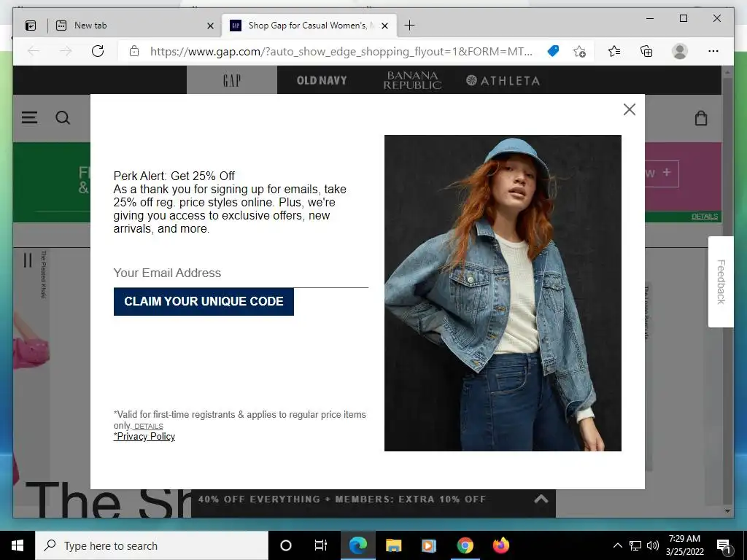
Task: Click Claim Your Unique Code button
Action: coord(204,301)
